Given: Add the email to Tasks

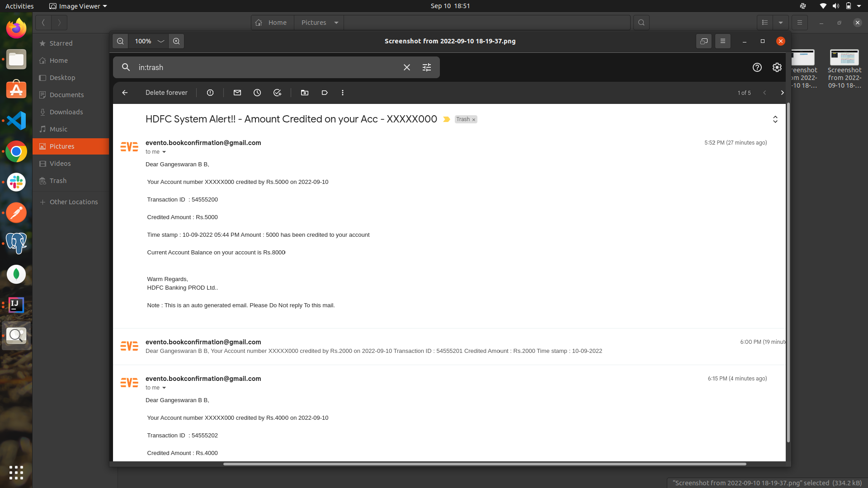Looking at the screenshot, I should point(277,93).
